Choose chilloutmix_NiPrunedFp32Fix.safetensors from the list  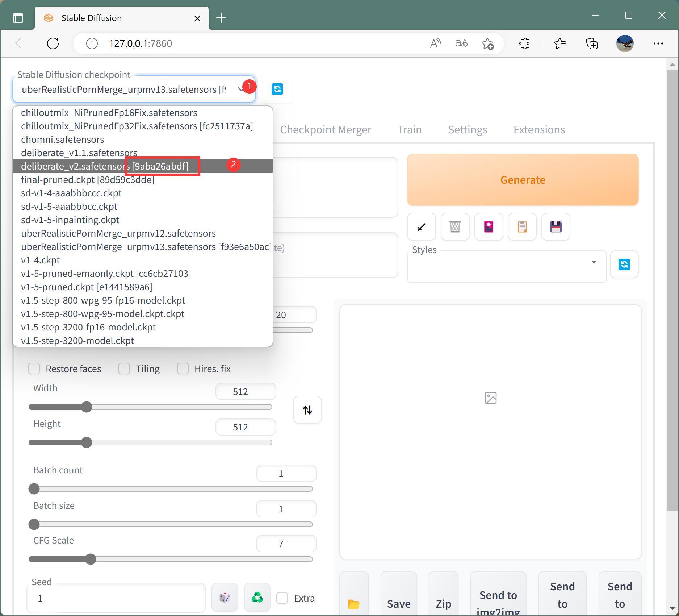(143, 126)
